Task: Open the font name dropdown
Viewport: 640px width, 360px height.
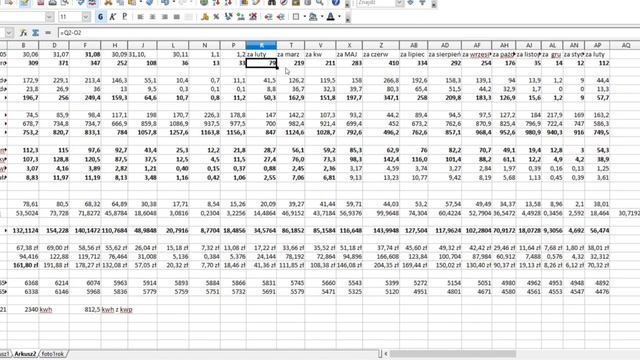Action: click(x=49, y=17)
